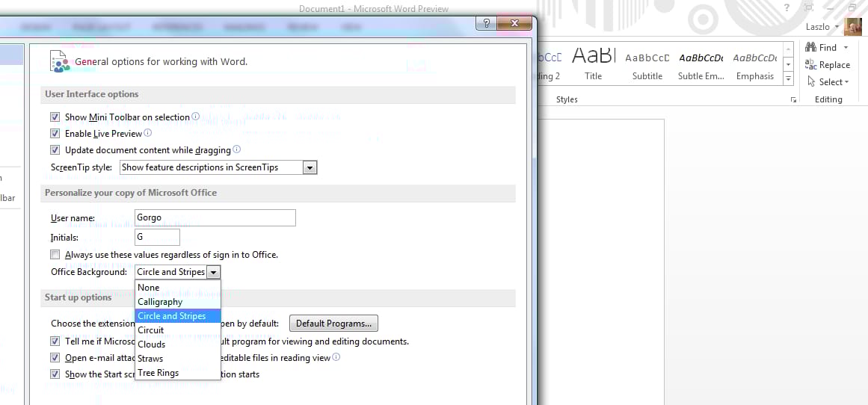868x405 pixels.
Task: Toggle Update document content while dragging
Action: coord(55,150)
